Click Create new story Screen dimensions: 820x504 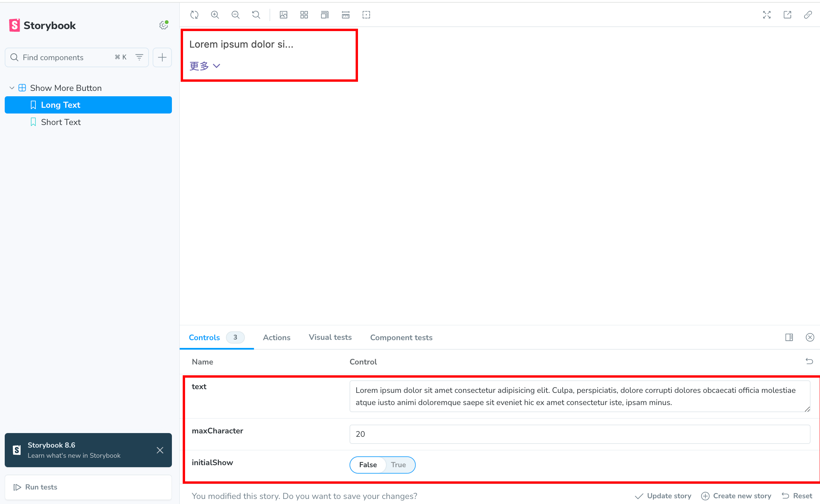tap(736, 496)
